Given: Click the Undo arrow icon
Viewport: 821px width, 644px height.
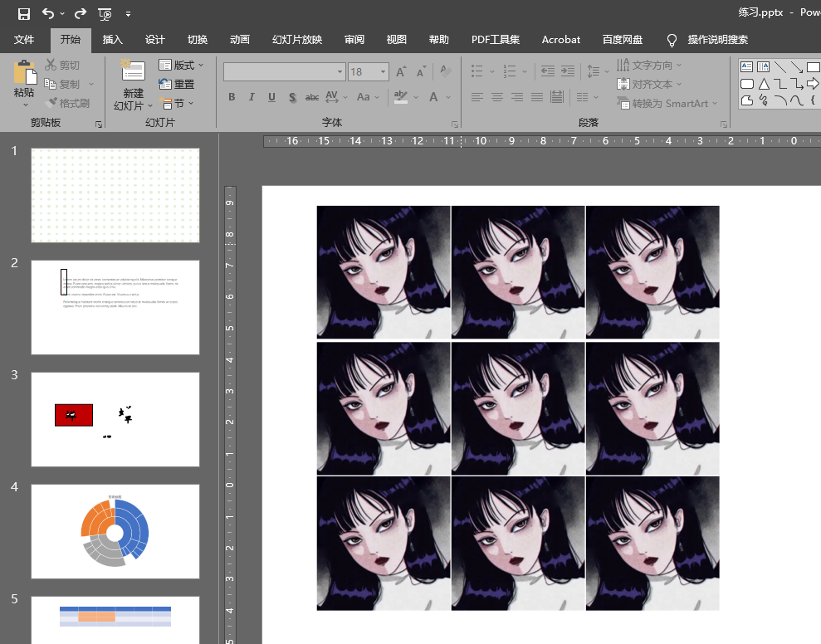Looking at the screenshot, I should click(48, 13).
